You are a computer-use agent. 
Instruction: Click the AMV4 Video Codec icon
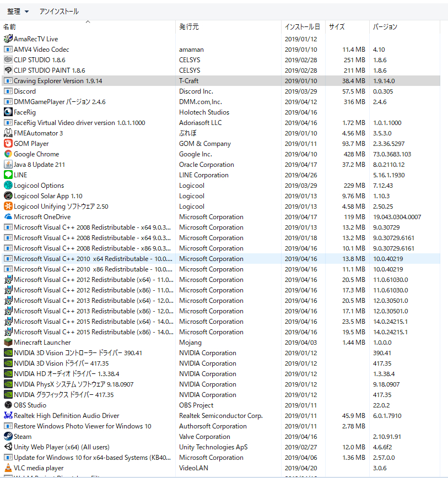(x=8, y=50)
